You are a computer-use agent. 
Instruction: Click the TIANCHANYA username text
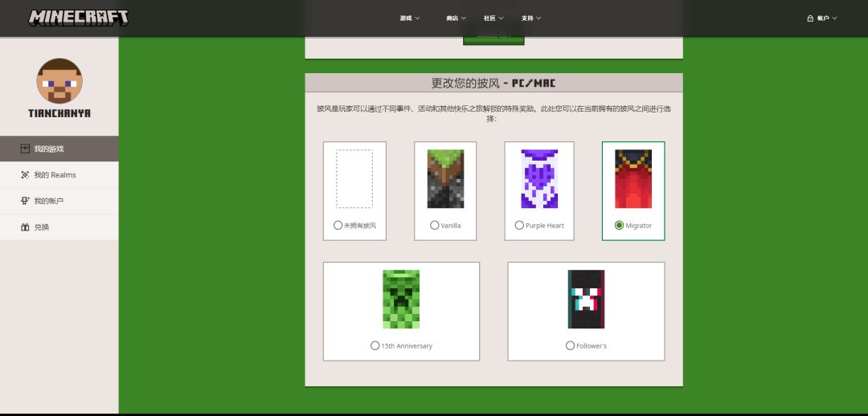[59, 113]
